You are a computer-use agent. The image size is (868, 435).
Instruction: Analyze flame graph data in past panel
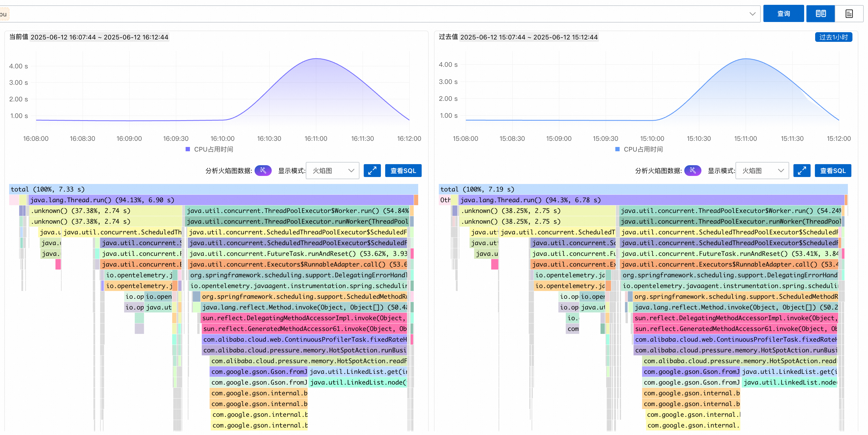[693, 171]
